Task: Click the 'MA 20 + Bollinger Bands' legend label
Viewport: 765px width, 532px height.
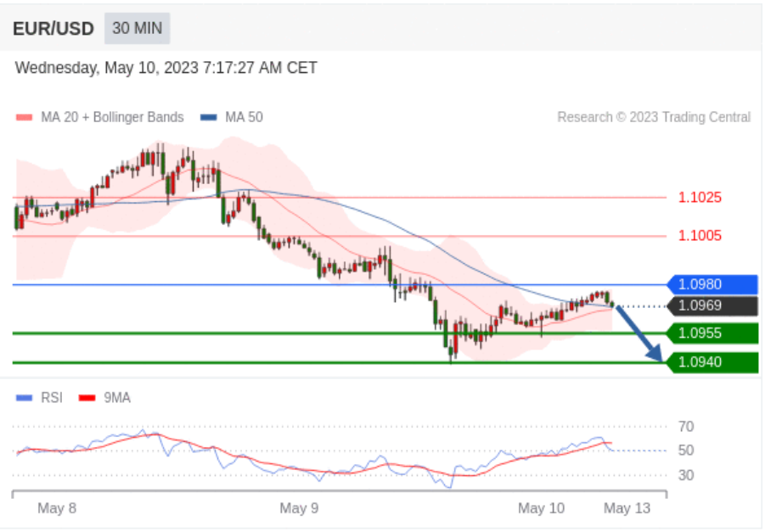Action: (x=112, y=118)
